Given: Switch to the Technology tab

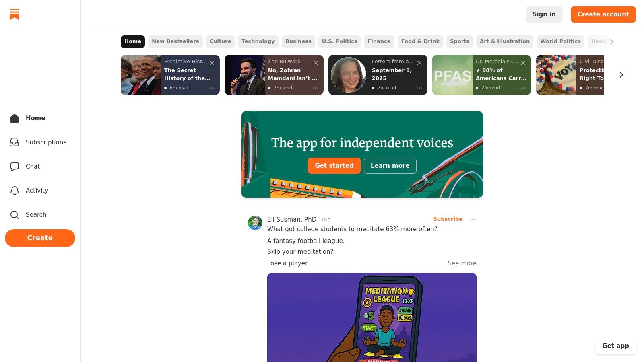Looking at the screenshot, I should (258, 41).
